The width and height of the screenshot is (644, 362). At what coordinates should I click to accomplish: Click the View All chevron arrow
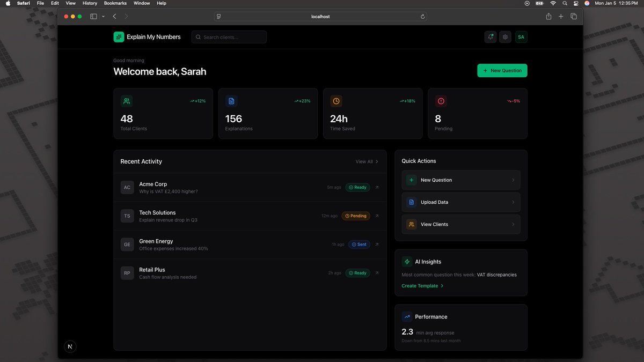[x=377, y=161]
